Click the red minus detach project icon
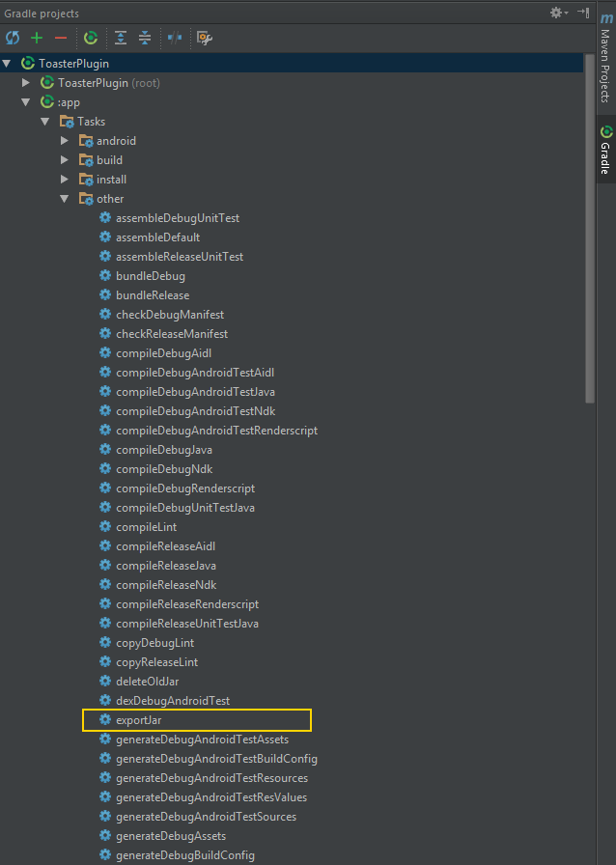616x865 pixels. pos(61,38)
